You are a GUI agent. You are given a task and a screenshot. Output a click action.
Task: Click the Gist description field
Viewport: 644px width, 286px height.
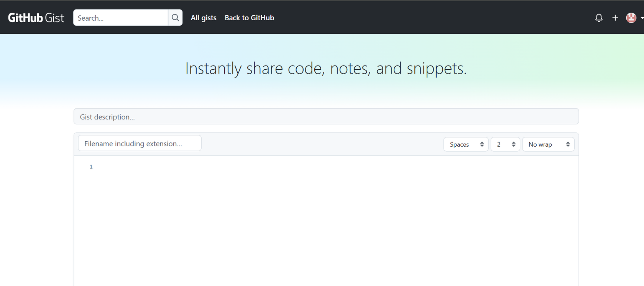tap(326, 116)
